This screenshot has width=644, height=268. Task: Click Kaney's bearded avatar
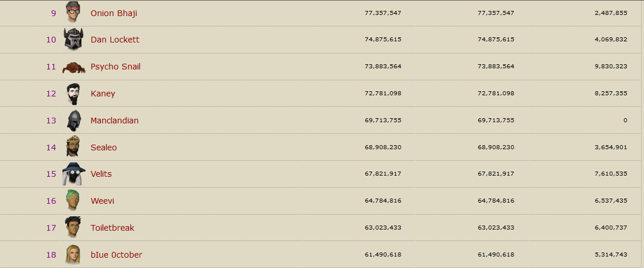(x=73, y=94)
